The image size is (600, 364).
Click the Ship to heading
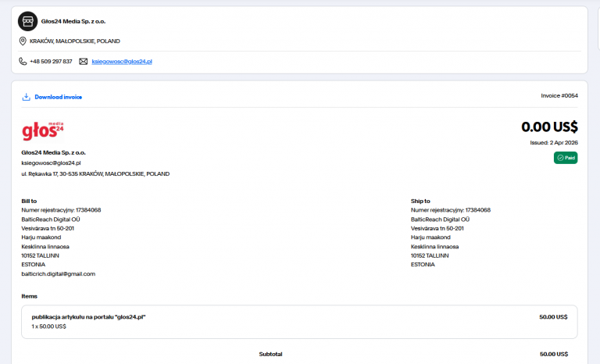[420, 201]
